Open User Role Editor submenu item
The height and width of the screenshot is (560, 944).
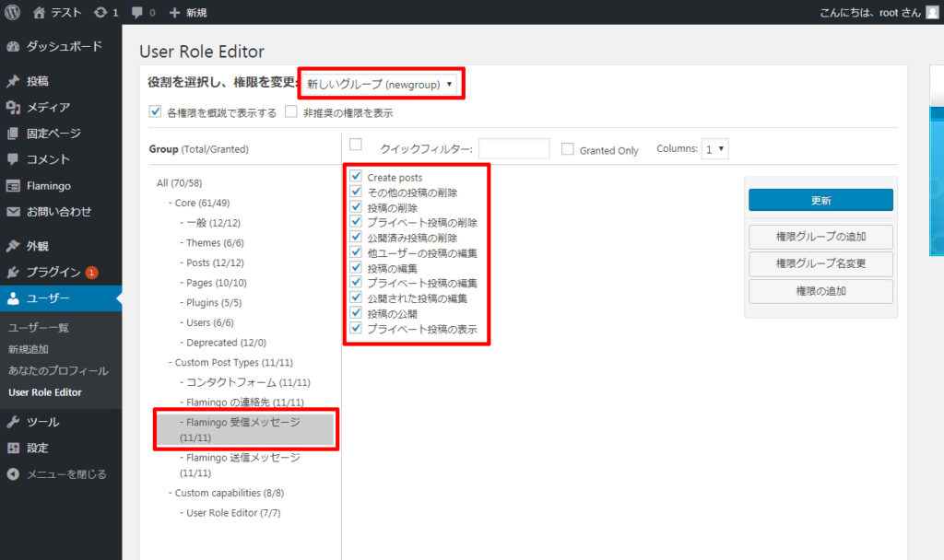tap(45, 392)
